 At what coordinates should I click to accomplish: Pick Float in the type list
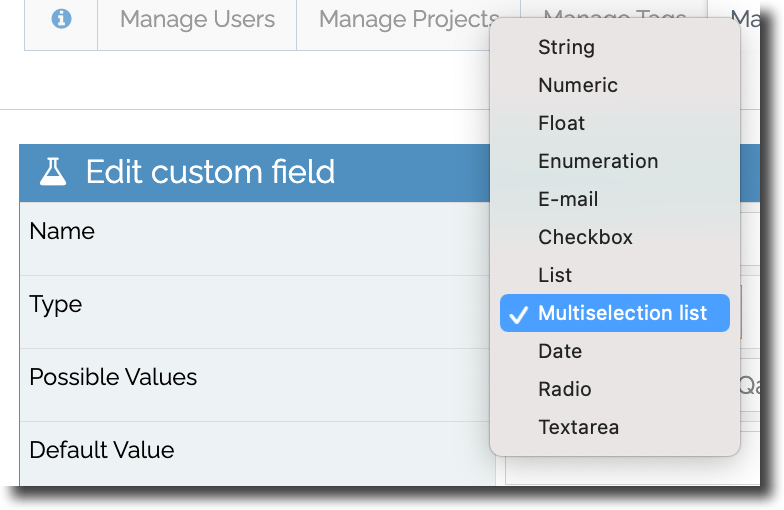tap(561, 123)
